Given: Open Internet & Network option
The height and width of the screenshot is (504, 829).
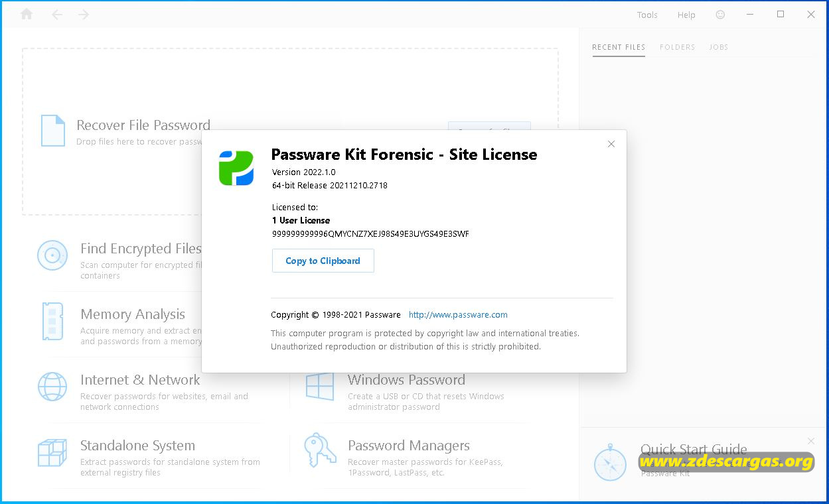Looking at the screenshot, I should pos(140,380).
